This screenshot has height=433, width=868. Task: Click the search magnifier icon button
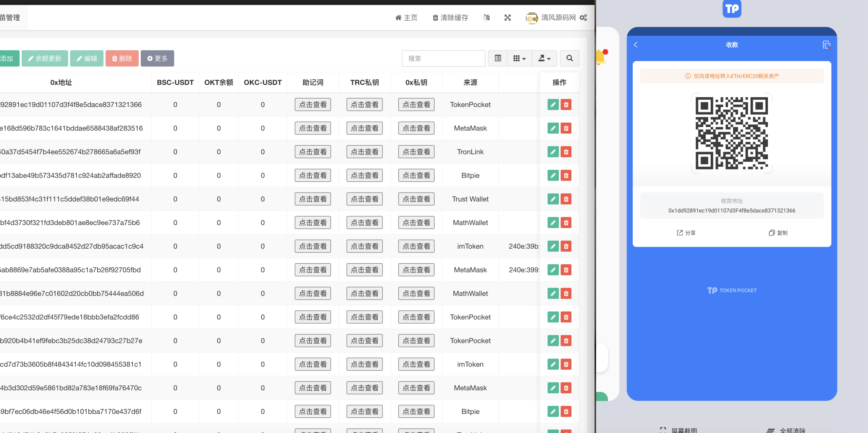pos(569,58)
